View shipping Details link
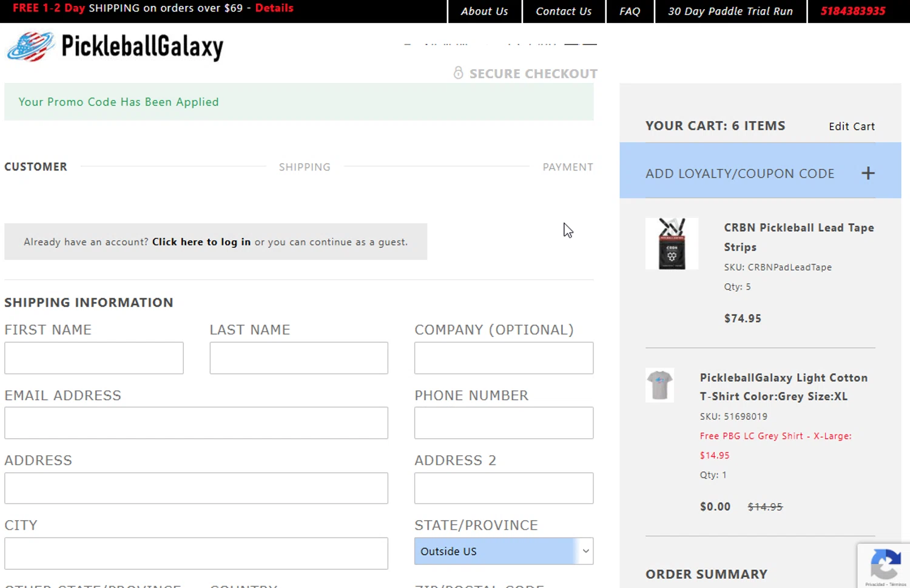Viewport: 910px width, 588px height. coord(274,8)
